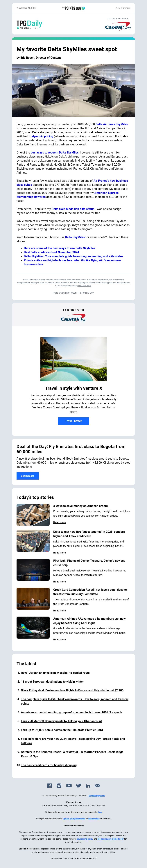The height and width of the screenshot is (868, 147).
Task: Click the airplane cabin hero image
Action: click(x=73, y=91)
